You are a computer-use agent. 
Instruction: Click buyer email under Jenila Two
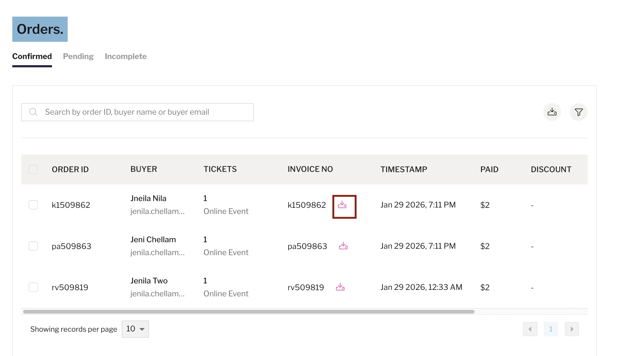157,294
